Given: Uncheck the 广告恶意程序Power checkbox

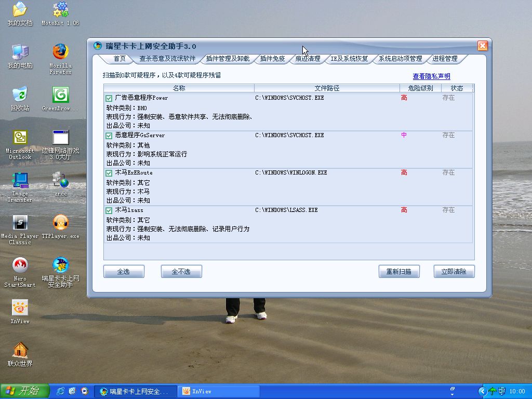Looking at the screenshot, I should pyautogui.click(x=109, y=98).
